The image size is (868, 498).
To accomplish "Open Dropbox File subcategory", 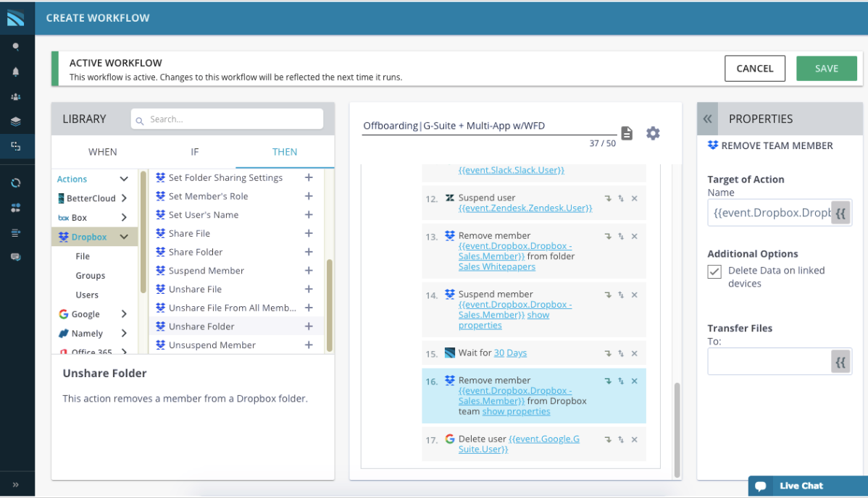I will [83, 256].
